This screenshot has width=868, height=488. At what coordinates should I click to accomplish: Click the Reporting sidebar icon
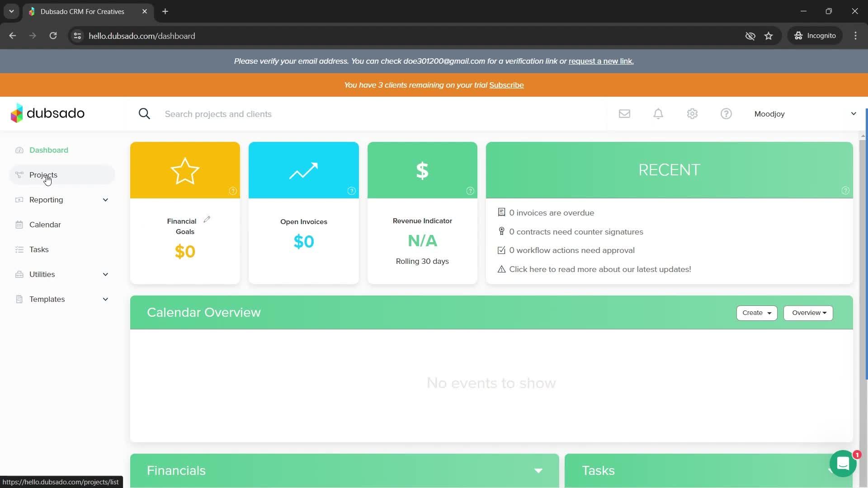tap(19, 200)
